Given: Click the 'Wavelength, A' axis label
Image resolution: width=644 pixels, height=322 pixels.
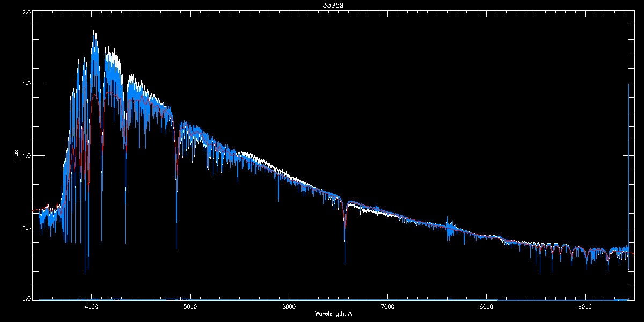Looking at the screenshot, I should pyautogui.click(x=333, y=313).
